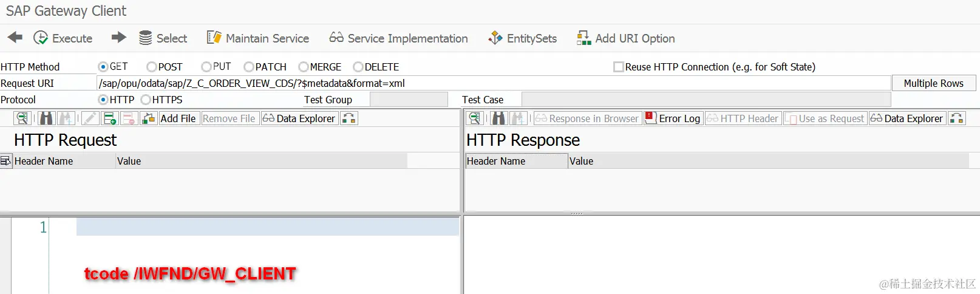The image size is (980, 294).
Task: Click the back arrow icon in the top toolbar
Action: tap(15, 38)
